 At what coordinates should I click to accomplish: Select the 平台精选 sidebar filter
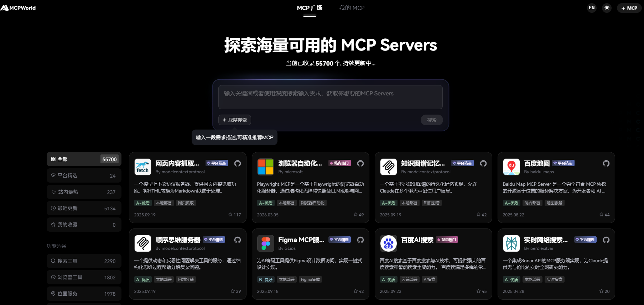point(84,175)
